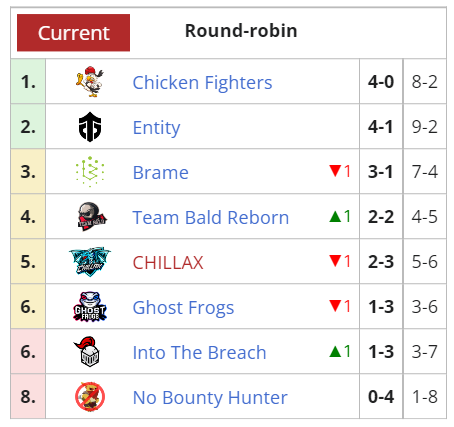Open the red CHILLAX team link
This screenshot has width=454, height=427.
tap(168, 262)
